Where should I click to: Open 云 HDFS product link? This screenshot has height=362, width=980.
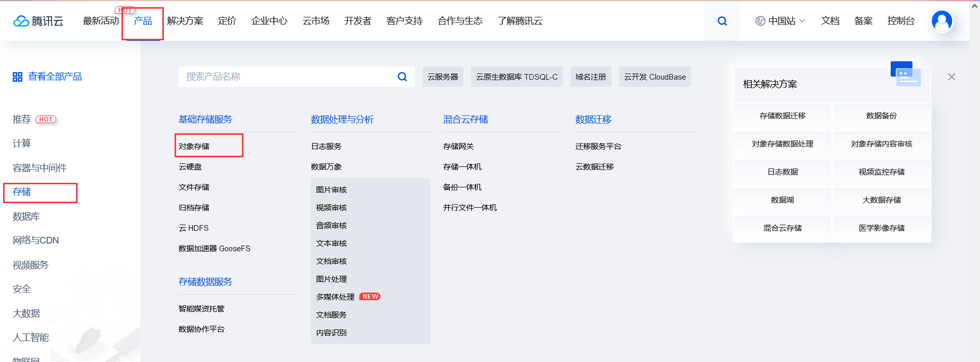point(193,228)
